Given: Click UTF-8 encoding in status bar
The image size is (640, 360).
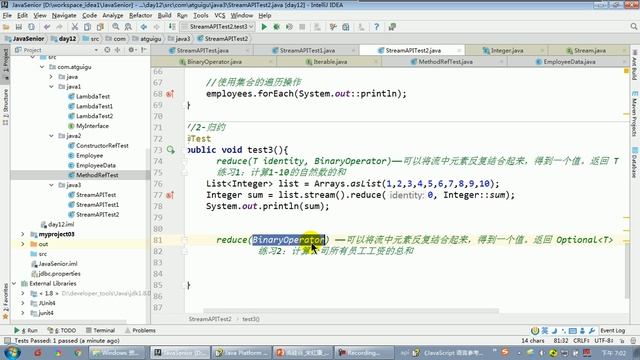Looking at the screenshot, I should click(603, 340).
